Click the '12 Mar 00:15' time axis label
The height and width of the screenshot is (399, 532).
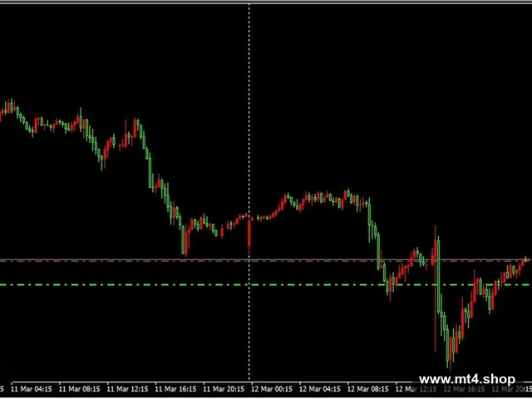click(272, 389)
